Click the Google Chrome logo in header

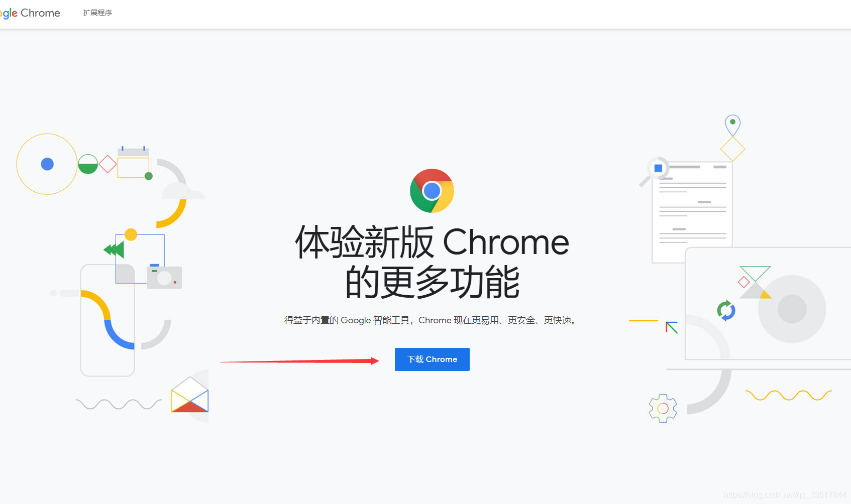point(30,13)
